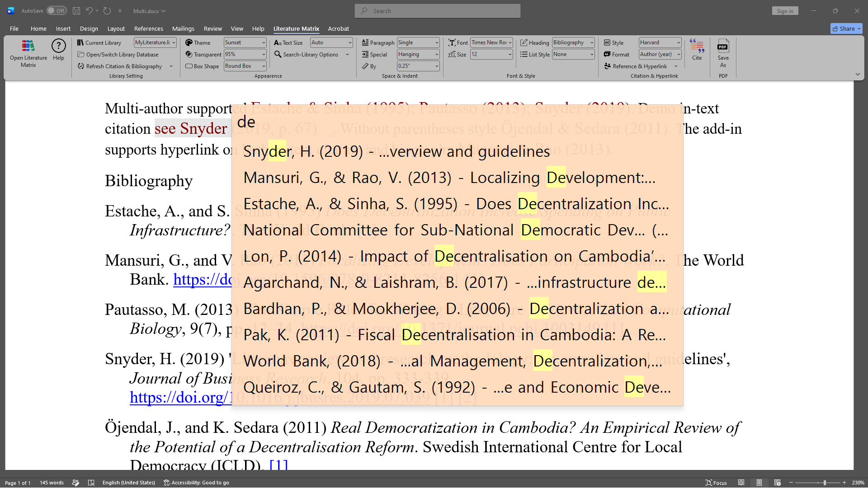
Task: Click the citation Style icon
Action: [607, 42]
